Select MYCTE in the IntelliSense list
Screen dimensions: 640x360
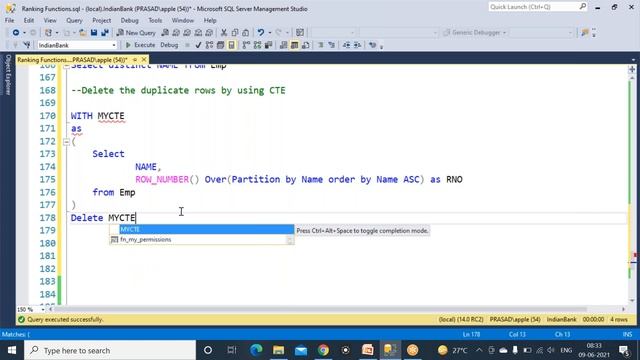click(206, 229)
